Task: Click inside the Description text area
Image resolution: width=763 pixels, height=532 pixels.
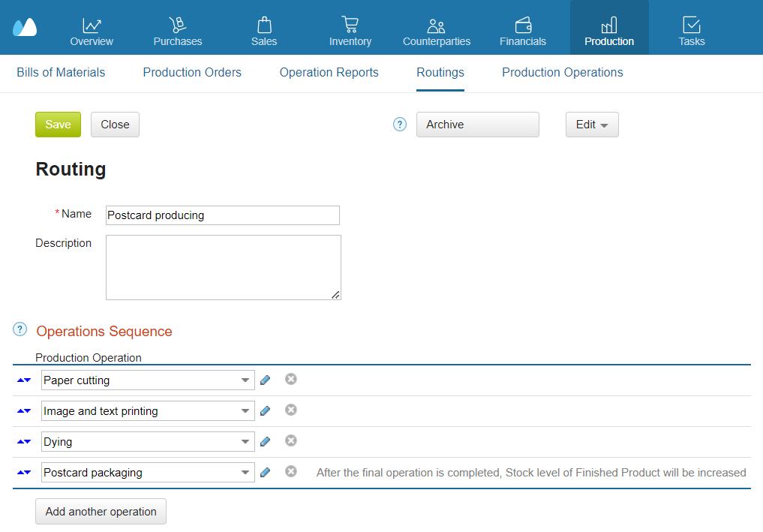Action: point(223,266)
